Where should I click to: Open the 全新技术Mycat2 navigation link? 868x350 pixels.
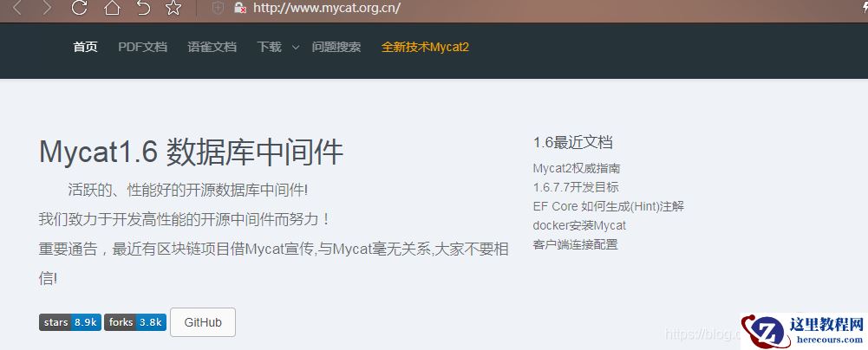point(425,47)
